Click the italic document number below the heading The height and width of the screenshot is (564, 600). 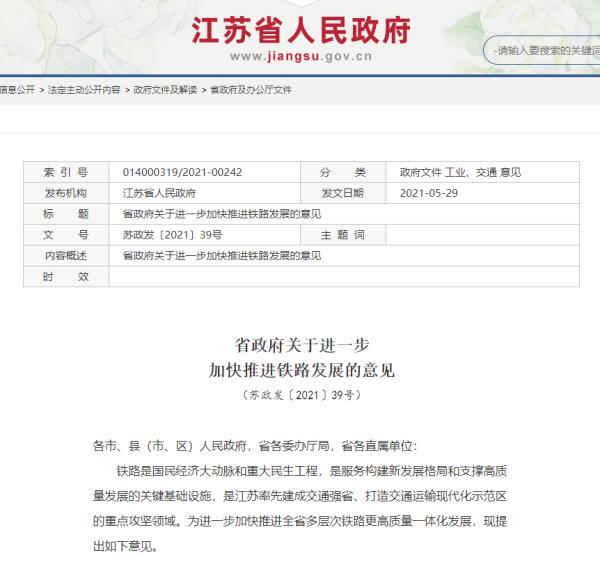pos(300,395)
